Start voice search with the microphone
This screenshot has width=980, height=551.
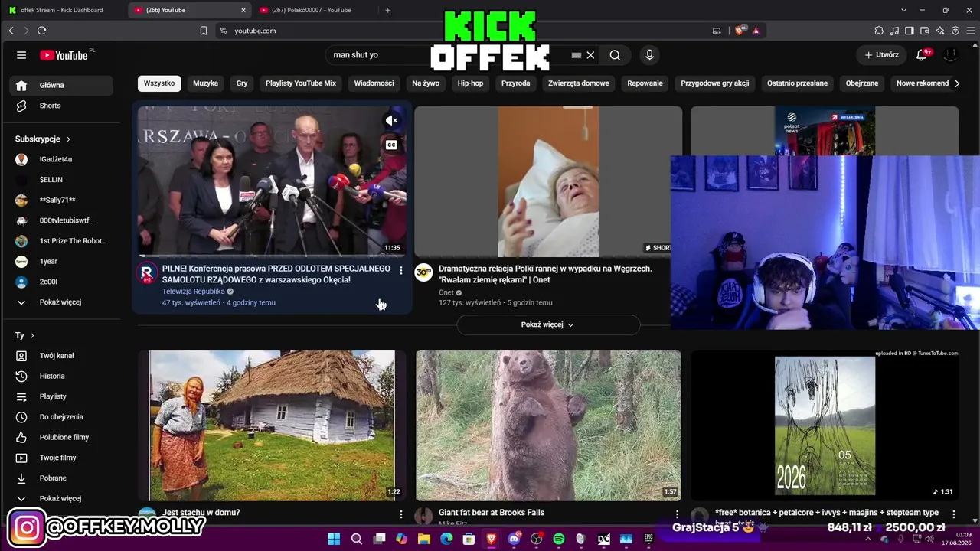(x=649, y=55)
